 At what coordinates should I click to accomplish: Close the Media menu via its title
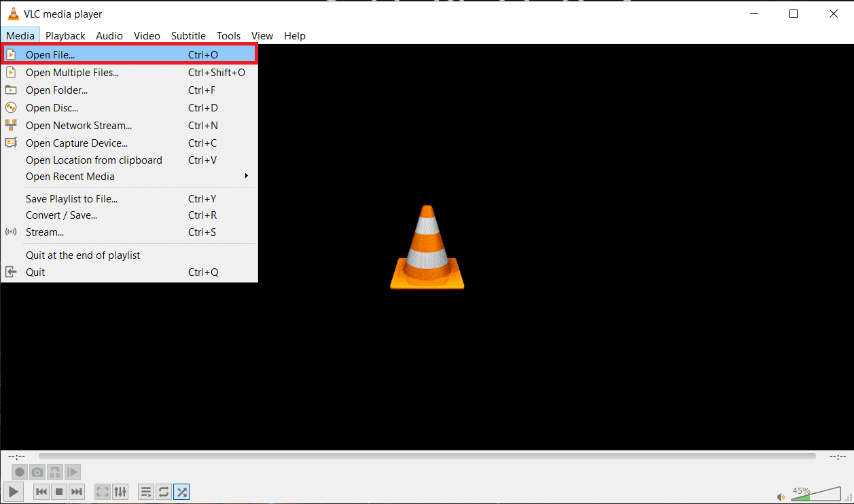coord(20,36)
